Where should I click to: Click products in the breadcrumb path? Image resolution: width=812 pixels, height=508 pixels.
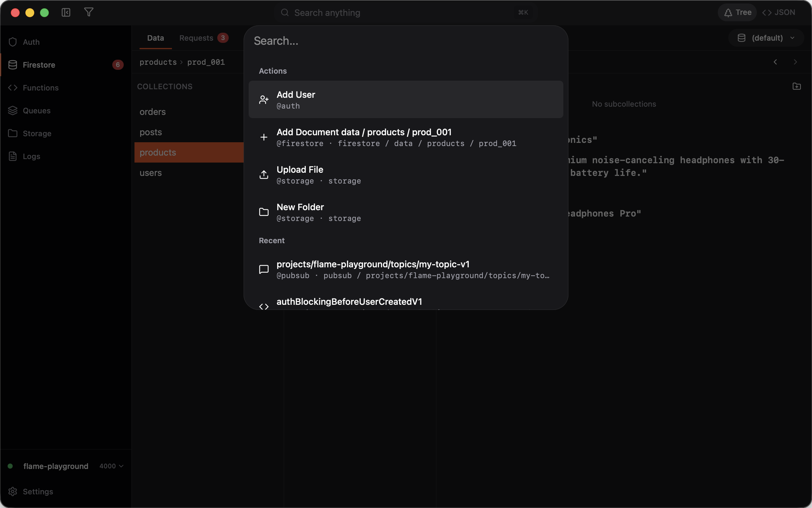click(158, 62)
